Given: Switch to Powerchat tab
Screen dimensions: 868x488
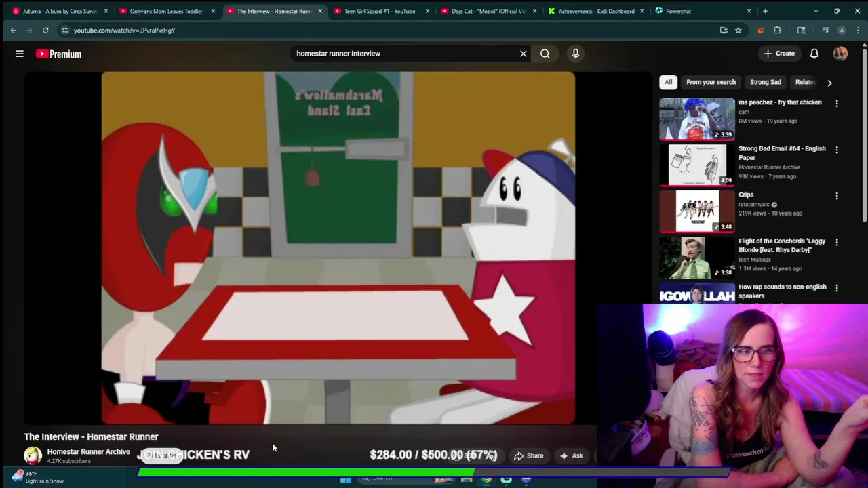Looking at the screenshot, I should click(703, 11).
